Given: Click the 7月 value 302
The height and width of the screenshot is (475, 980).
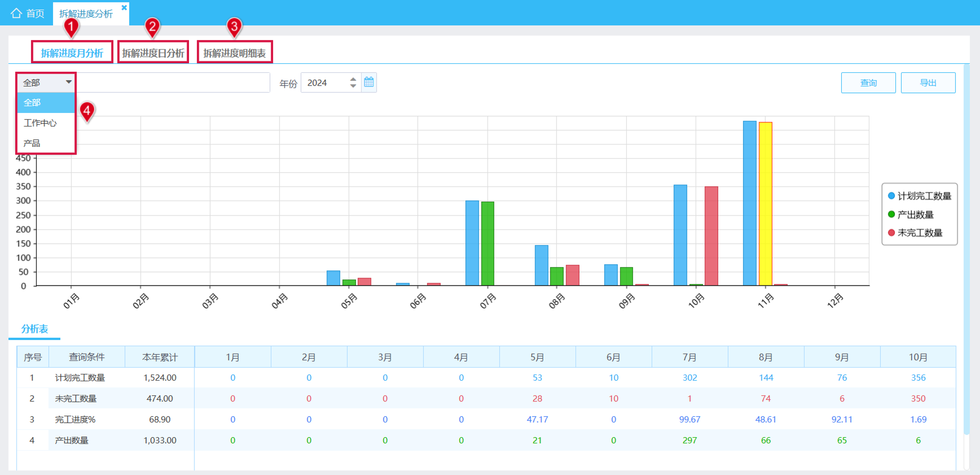Looking at the screenshot, I should coord(690,378).
